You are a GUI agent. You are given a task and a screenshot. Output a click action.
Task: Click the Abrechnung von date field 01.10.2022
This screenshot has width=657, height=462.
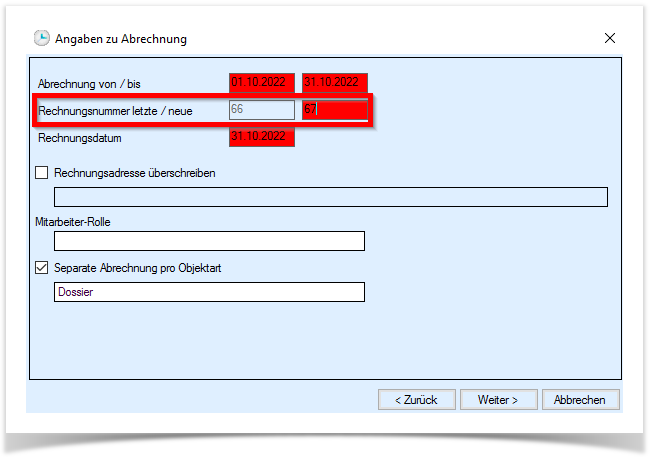[262, 83]
